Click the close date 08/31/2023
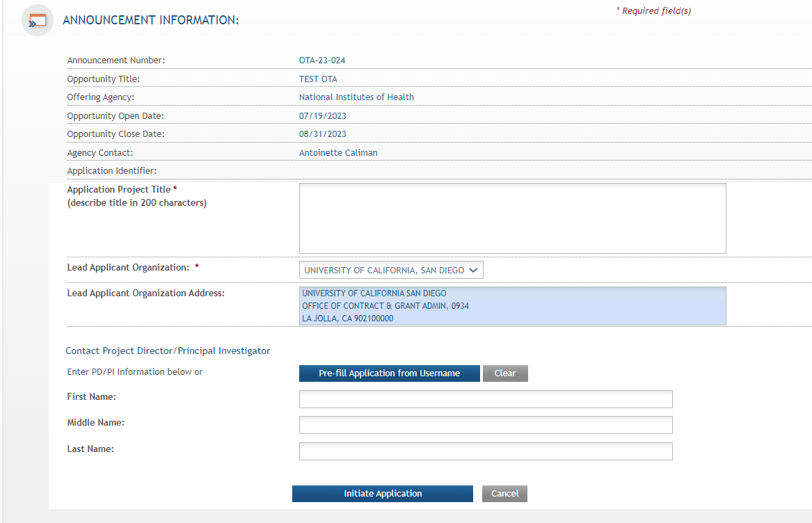Screen dimensions: 812x523 323,134
